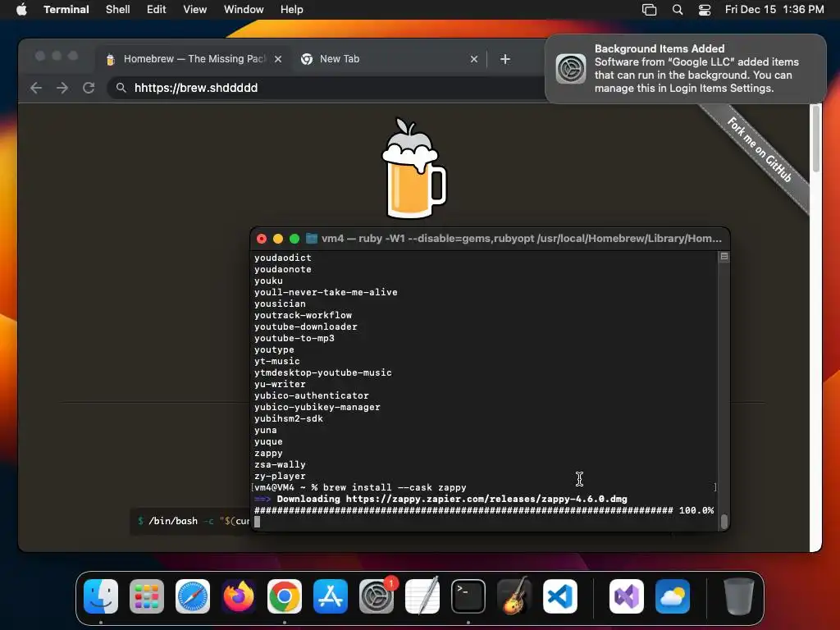Open App Store from the Dock
Image resolution: width=840 pixels, height=630 pixels.
(x=331, y=596)
